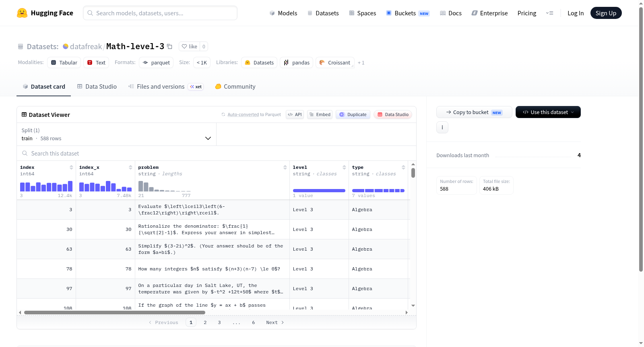This screenshot has width=644, height=347.
Task: Go to Pricing
Action: tap(527, 13)
